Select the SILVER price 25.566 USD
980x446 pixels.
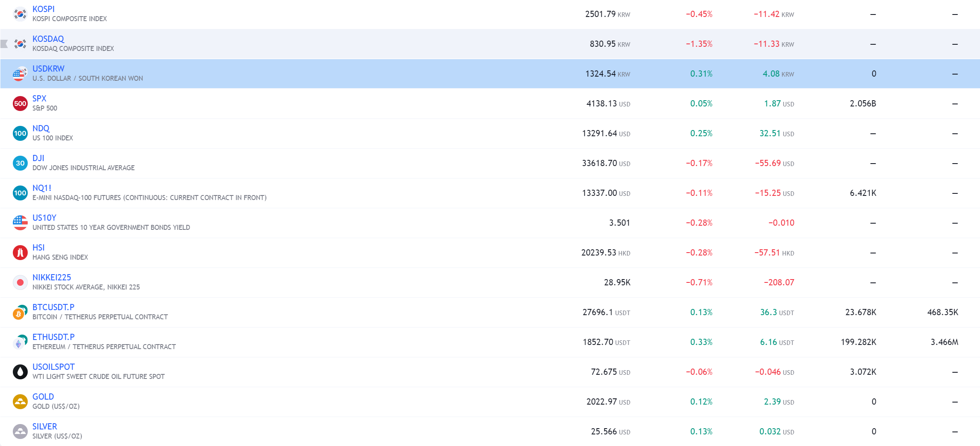(x=610, y=432)
